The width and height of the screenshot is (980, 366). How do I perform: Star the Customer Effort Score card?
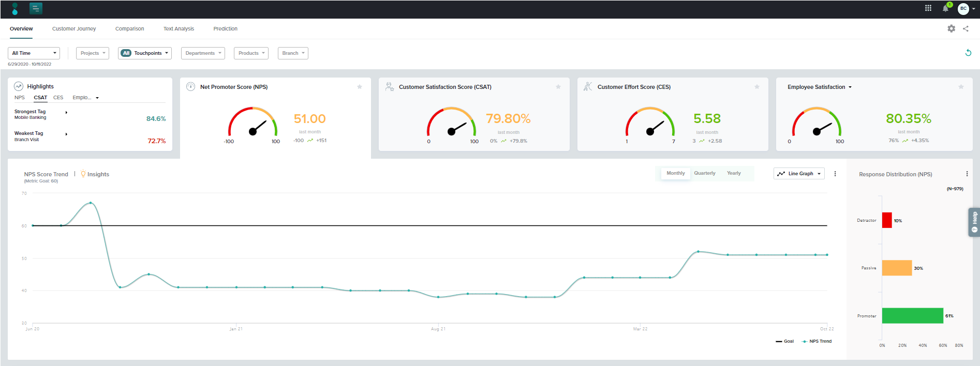(757, 87)
